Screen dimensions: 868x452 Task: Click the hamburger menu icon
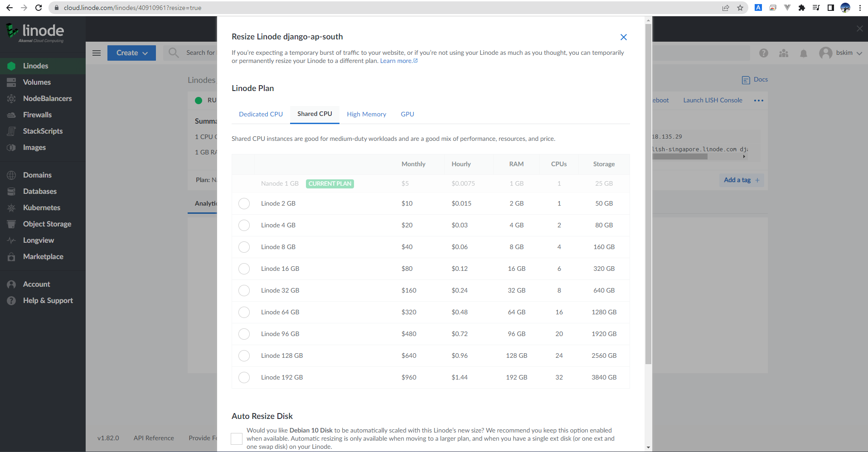pos(97,53)
